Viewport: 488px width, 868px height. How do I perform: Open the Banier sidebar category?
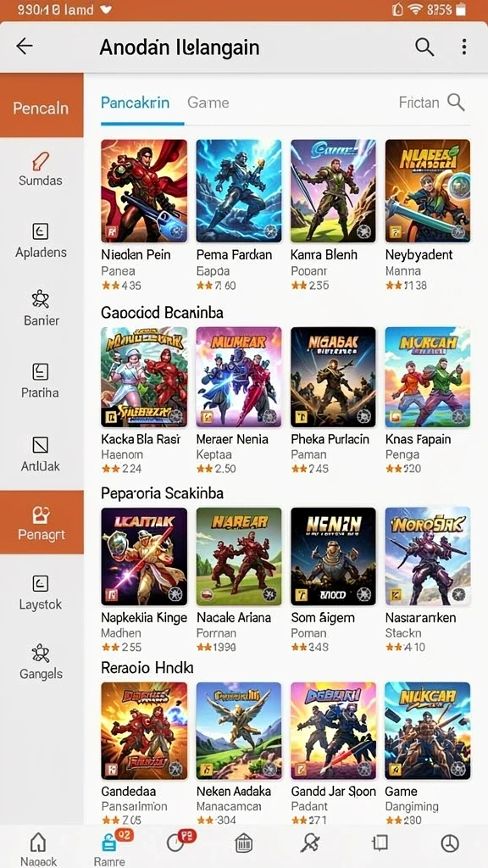pyautogui.click(x=41, y=309)
